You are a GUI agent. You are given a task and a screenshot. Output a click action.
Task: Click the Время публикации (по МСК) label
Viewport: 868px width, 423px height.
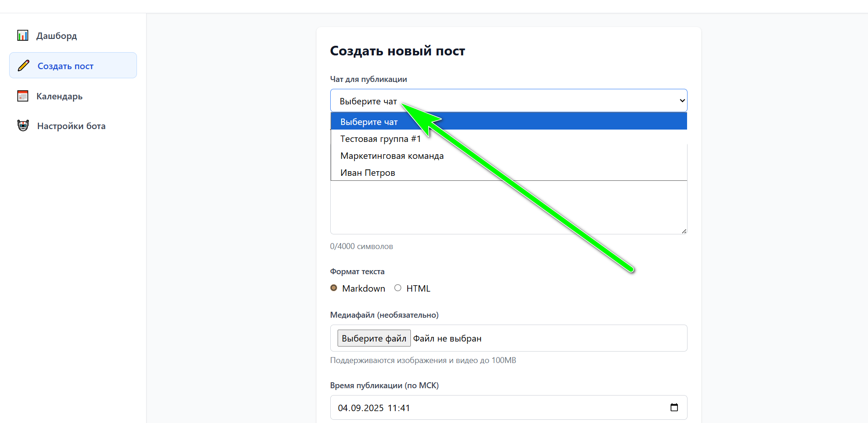pyautogui.click(x=384, y=385)
